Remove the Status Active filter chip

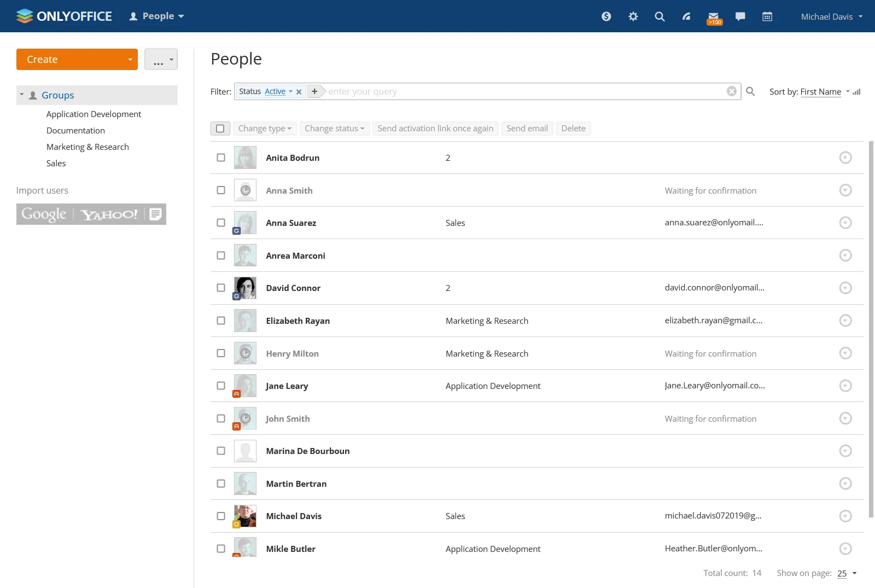point(299,91)
